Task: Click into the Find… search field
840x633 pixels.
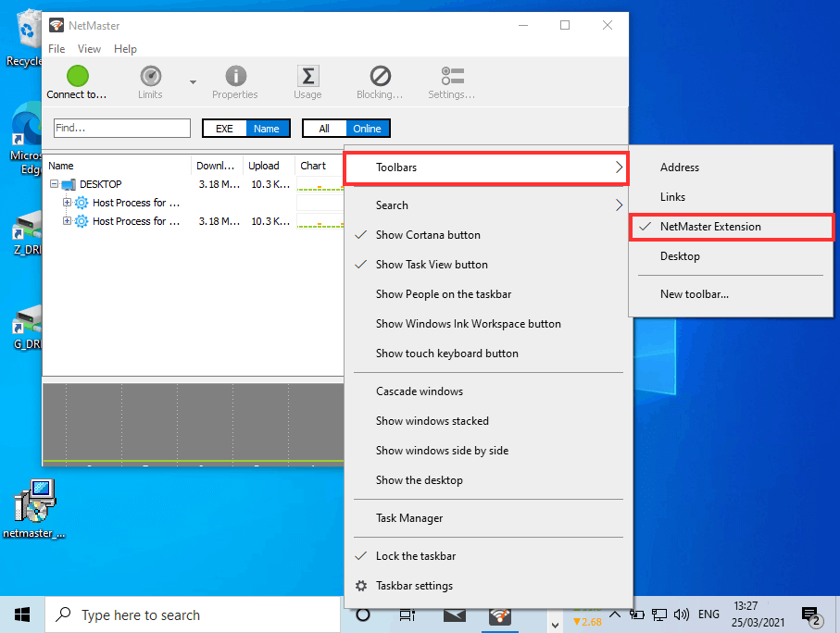Action: (122, 128)
